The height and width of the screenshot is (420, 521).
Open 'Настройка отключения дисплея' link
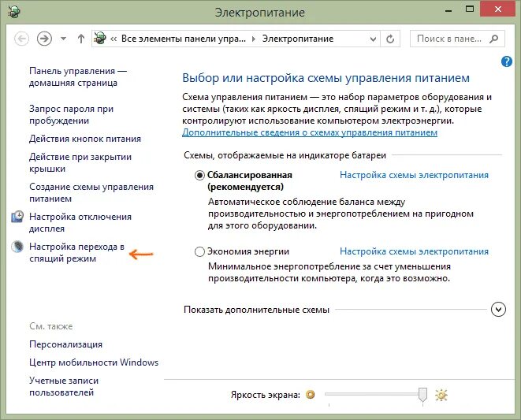click(x=80, y=222)
